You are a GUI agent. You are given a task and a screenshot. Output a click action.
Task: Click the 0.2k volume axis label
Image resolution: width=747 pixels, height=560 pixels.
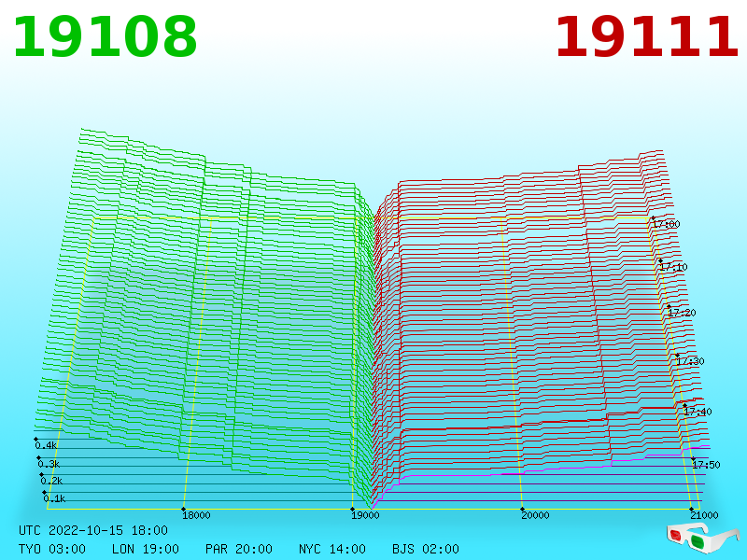tap(52, 481)
